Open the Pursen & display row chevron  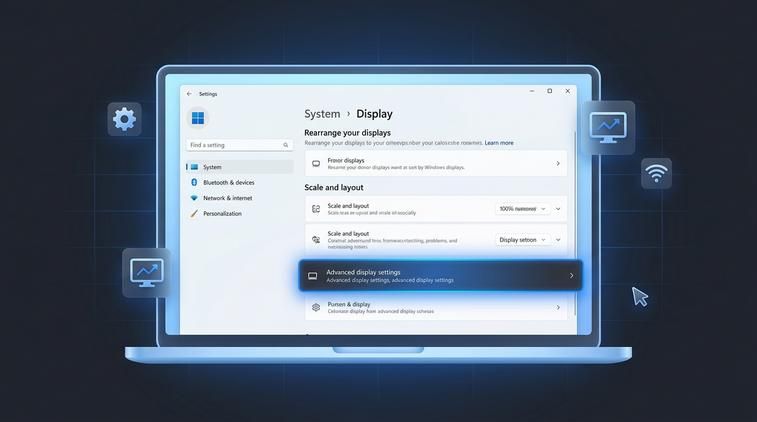coord(558,307)
